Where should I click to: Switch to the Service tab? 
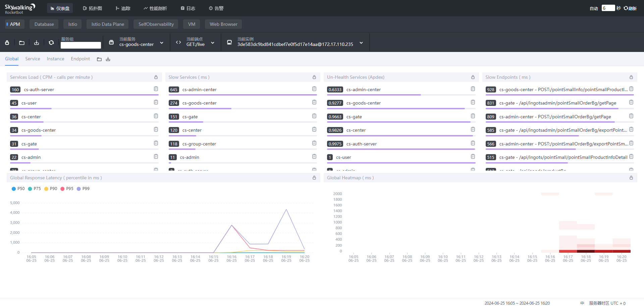point(33,59)
